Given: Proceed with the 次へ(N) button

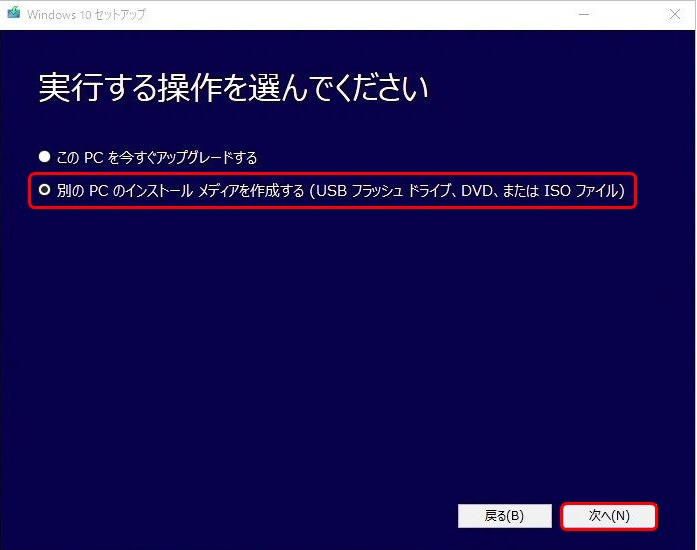Looking at the screenshot, I should 609,516.
